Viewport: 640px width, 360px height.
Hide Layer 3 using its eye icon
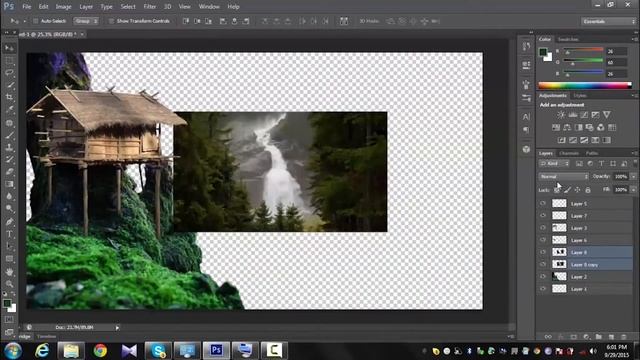pyautogui.click(x=543, y=228)
